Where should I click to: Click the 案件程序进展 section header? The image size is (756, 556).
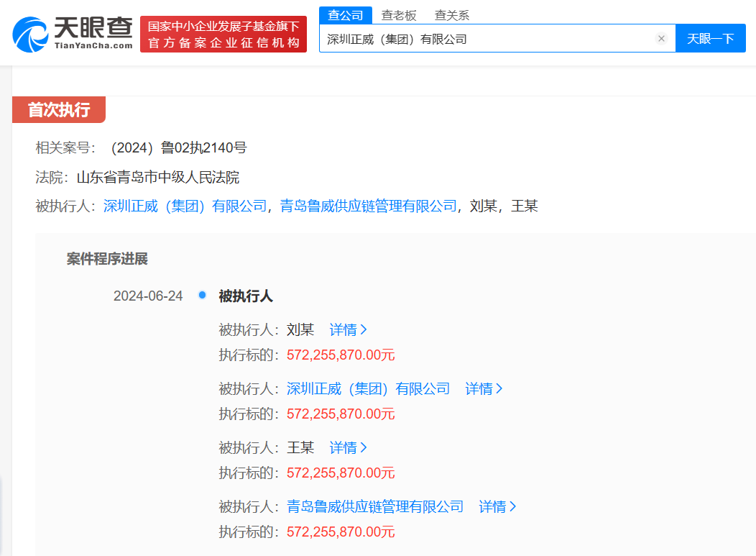click(106, 259)
